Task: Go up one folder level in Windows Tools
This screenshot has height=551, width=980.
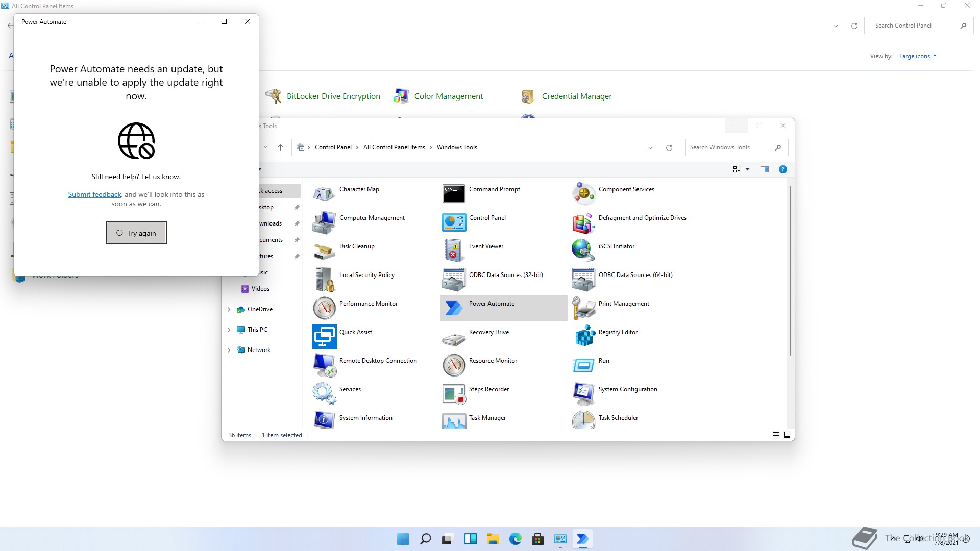Action: click(x=280, y=147)
